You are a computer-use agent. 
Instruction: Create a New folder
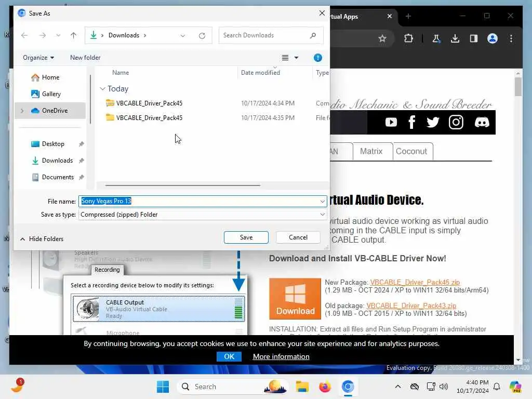(x=85, y=58)
